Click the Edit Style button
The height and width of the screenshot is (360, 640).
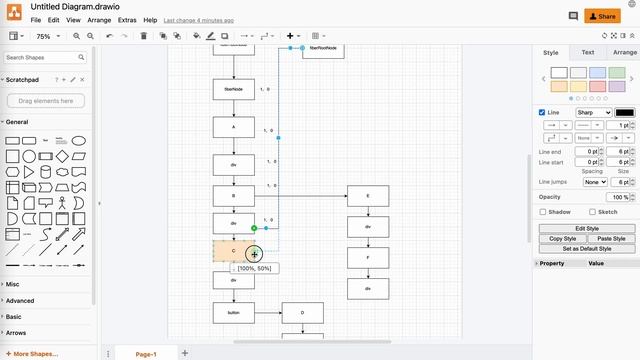[x=587, y=229]
